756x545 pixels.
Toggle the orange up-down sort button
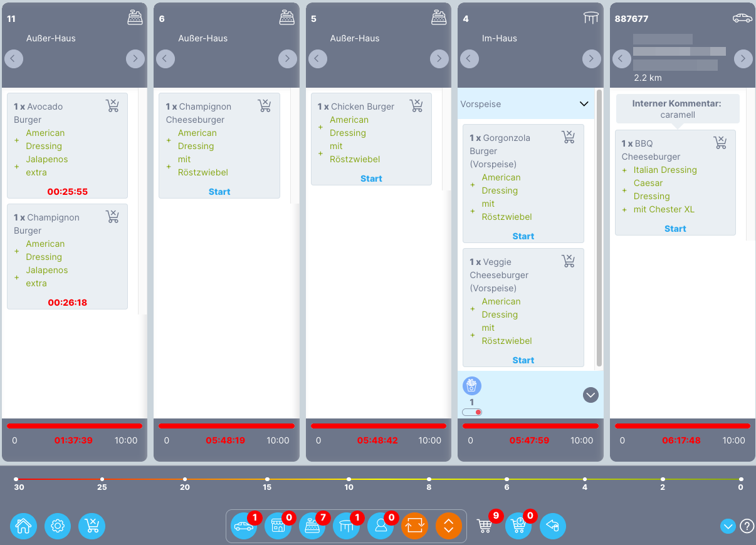[x=448, y=526]
